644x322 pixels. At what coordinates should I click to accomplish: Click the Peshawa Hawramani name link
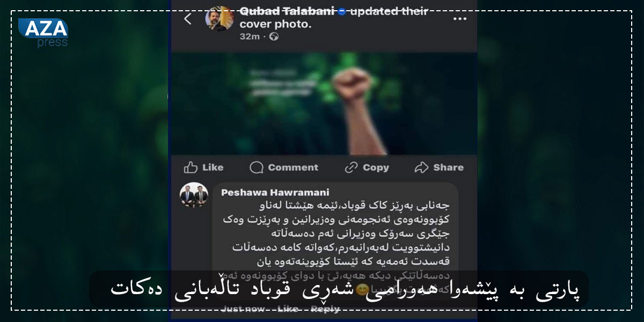point(275,192)
